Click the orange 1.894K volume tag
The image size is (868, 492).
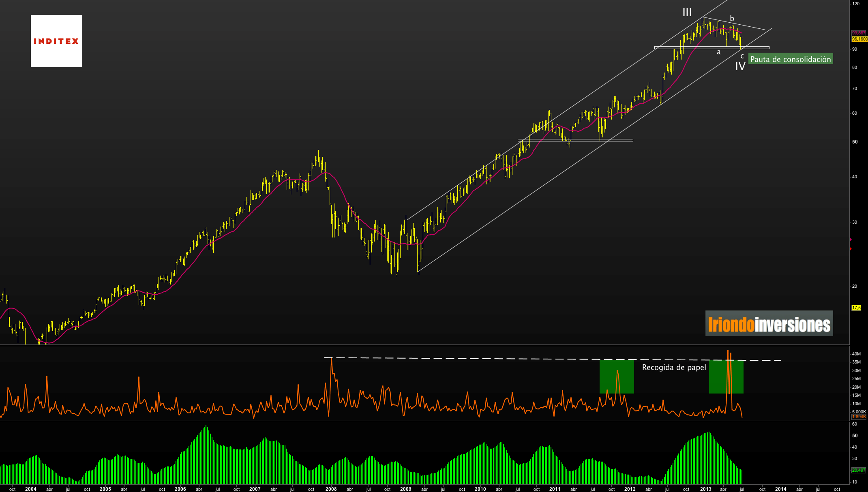[x=859, y=417]
